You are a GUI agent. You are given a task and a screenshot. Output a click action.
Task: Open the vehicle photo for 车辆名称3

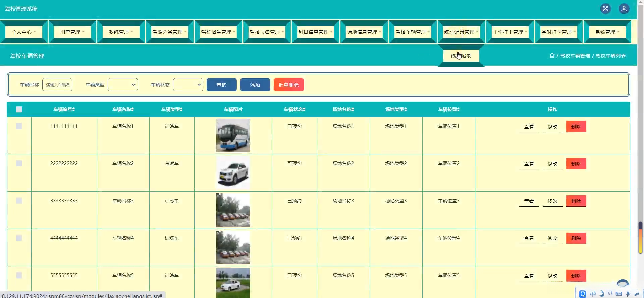click(233, 210)
